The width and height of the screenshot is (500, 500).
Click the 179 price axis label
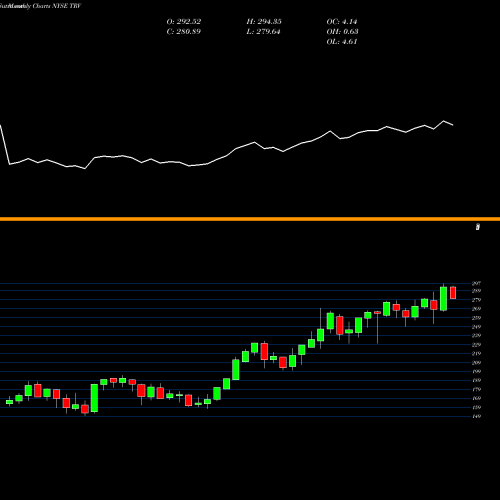click(476, 389)
